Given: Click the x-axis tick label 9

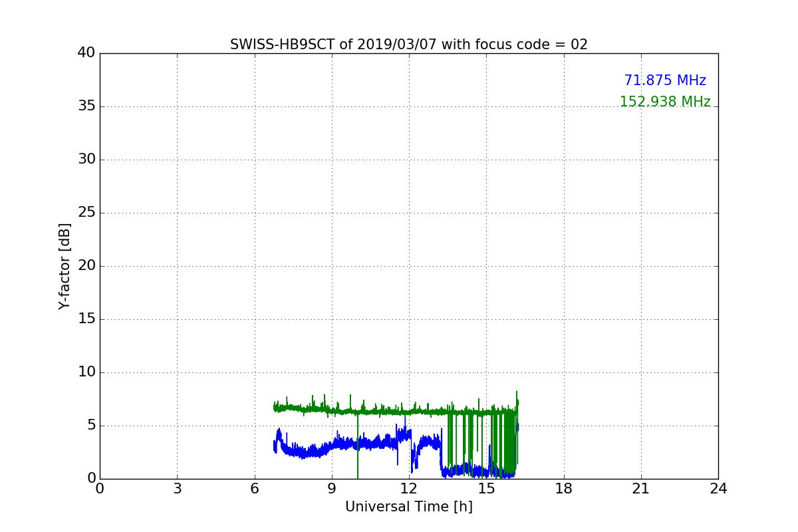Looking at the screenshot, I should (332, 489).
